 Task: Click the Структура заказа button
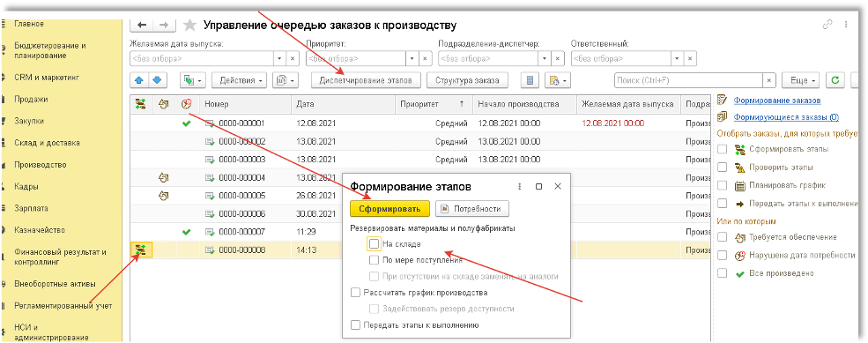coord(468,80)
